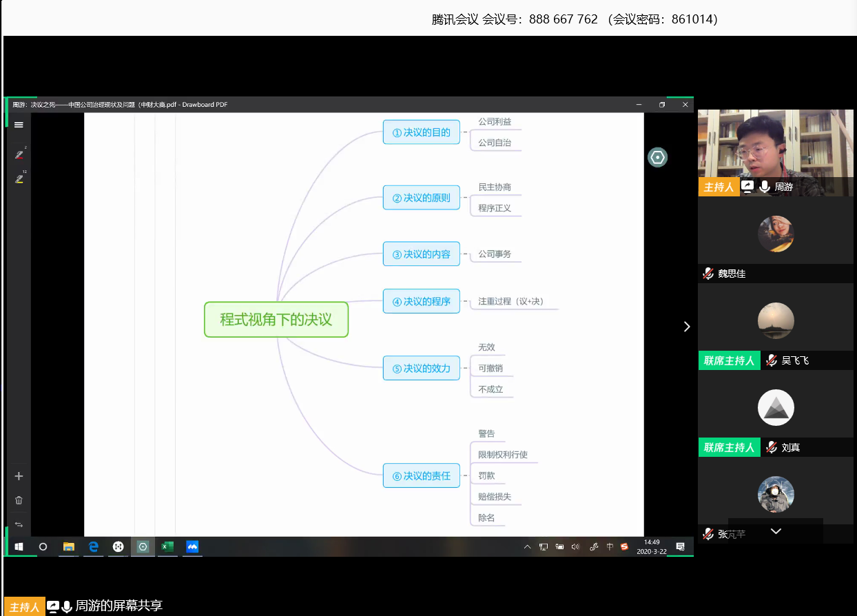
Task: Toggle muted microphone icon for 刘真
Action: pos(772,447)
